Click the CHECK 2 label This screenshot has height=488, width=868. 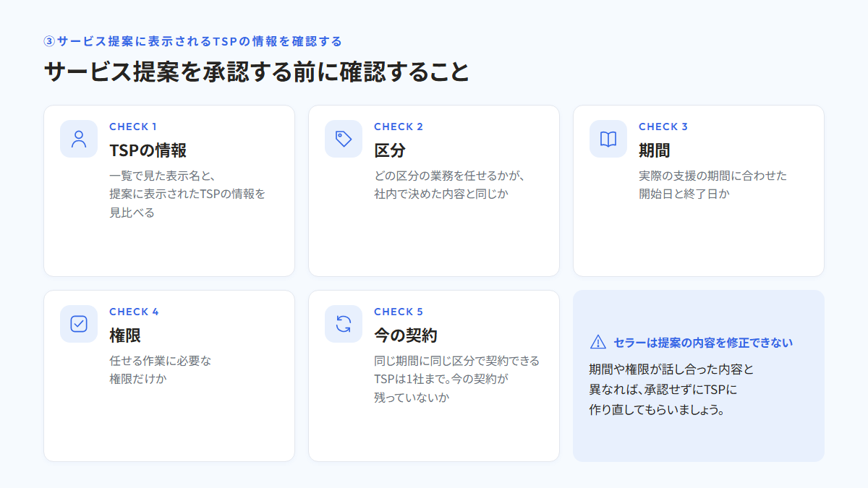(x=399, y=127)
